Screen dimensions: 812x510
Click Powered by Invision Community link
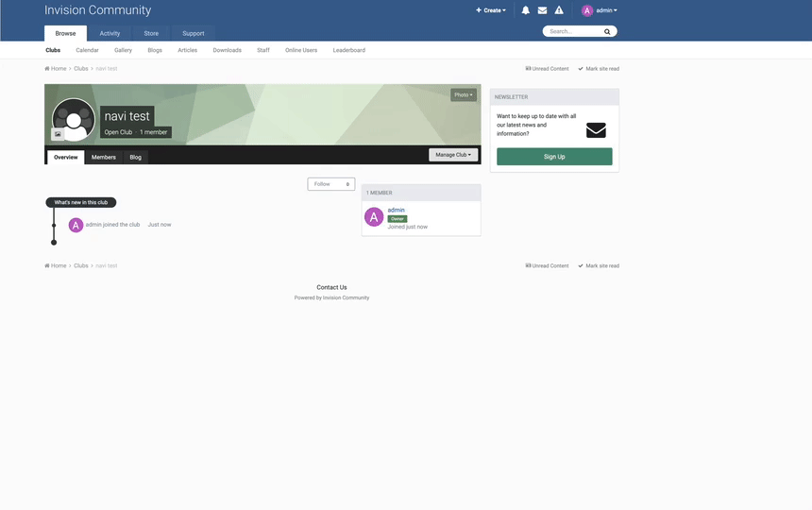click(x=331, y=297)
